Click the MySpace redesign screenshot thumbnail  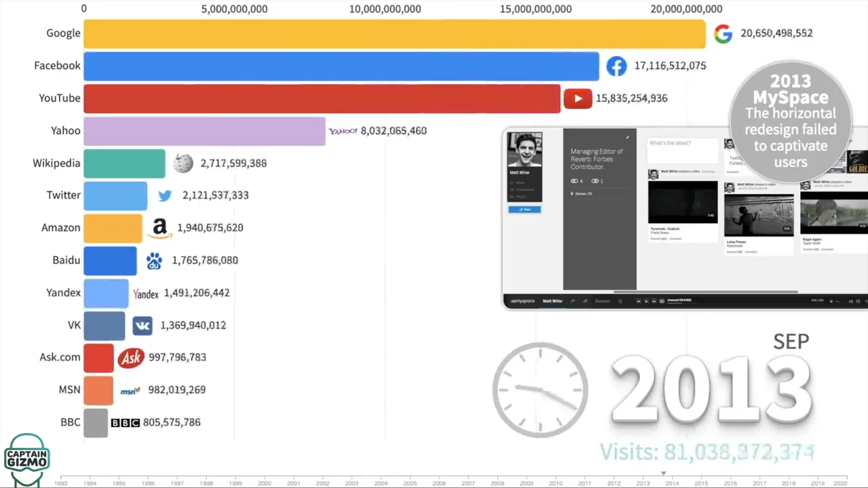click(685, 218)
